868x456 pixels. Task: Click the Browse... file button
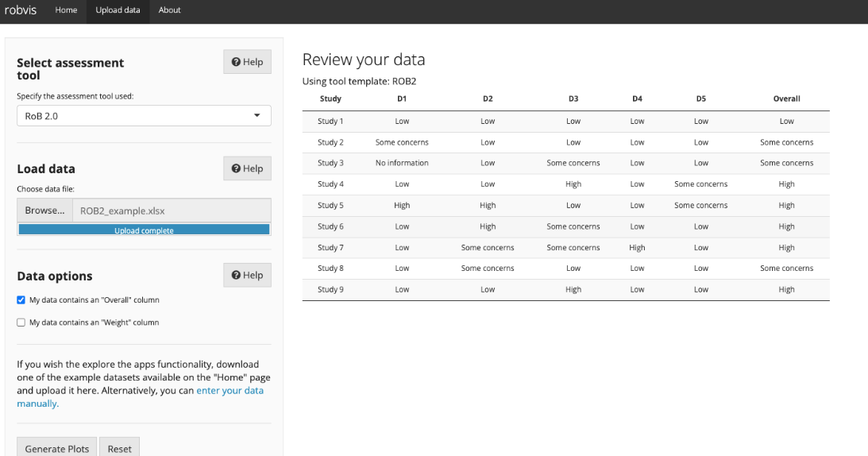pyautogui.click(x=44, y=211)
